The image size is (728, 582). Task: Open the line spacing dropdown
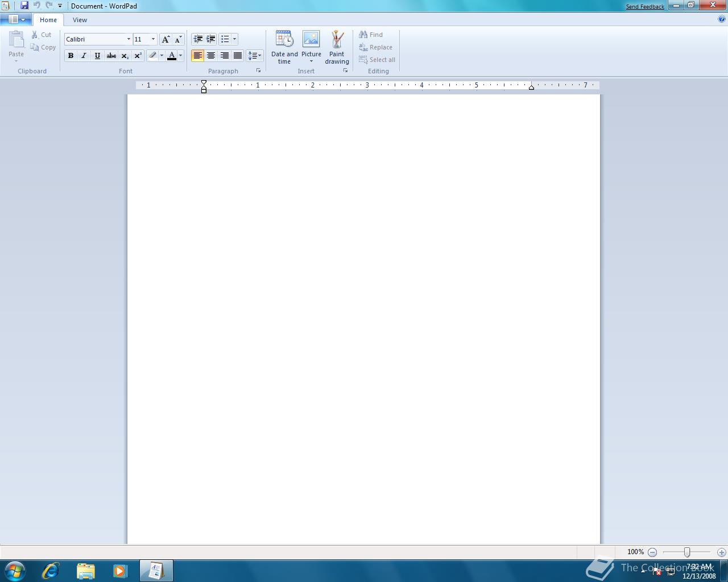(x=255, y=56)
